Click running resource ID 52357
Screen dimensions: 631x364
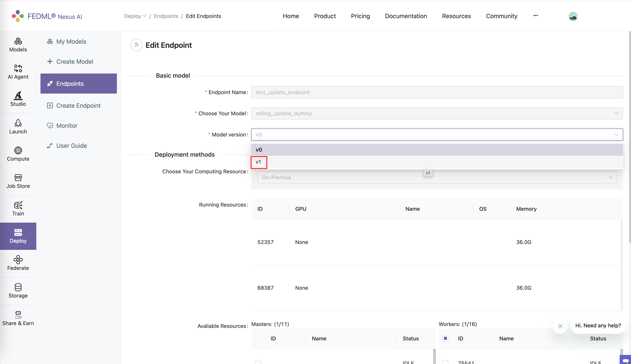coord(265,242)
